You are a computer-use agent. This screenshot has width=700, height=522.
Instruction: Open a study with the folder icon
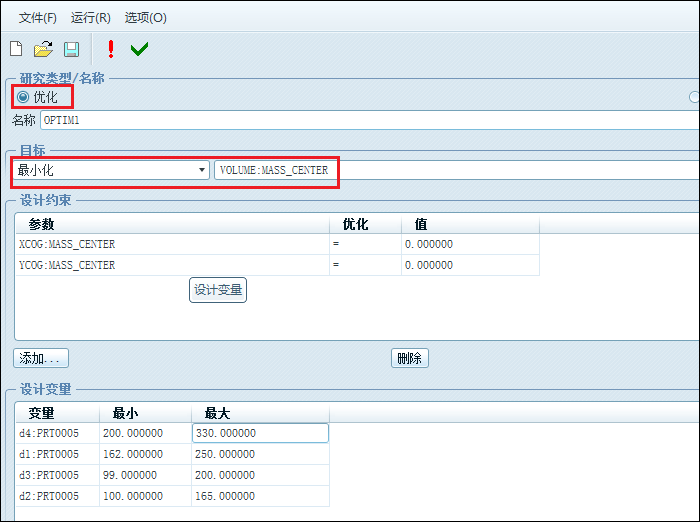(43, 49)
